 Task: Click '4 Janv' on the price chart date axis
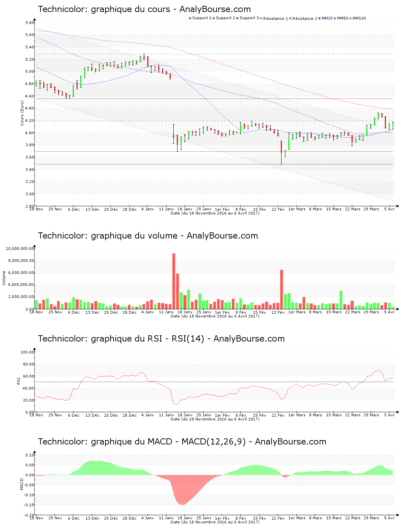point(148,209)
